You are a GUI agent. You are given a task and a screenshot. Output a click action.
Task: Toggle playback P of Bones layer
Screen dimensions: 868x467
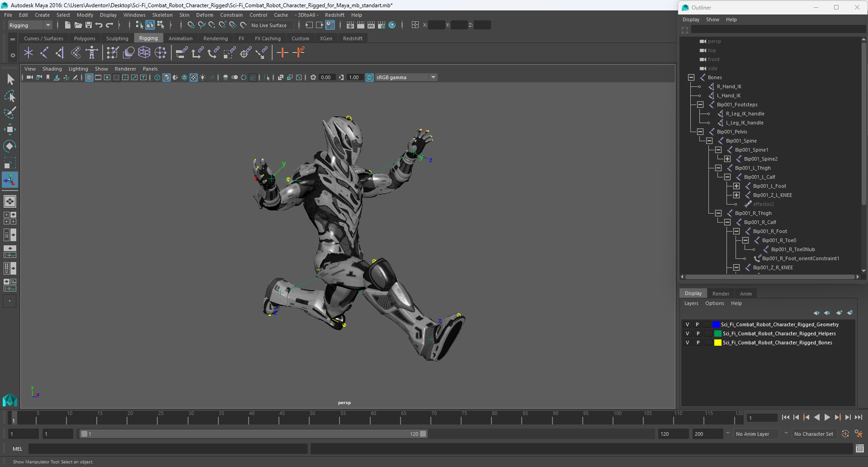click(x=698, y=343)
